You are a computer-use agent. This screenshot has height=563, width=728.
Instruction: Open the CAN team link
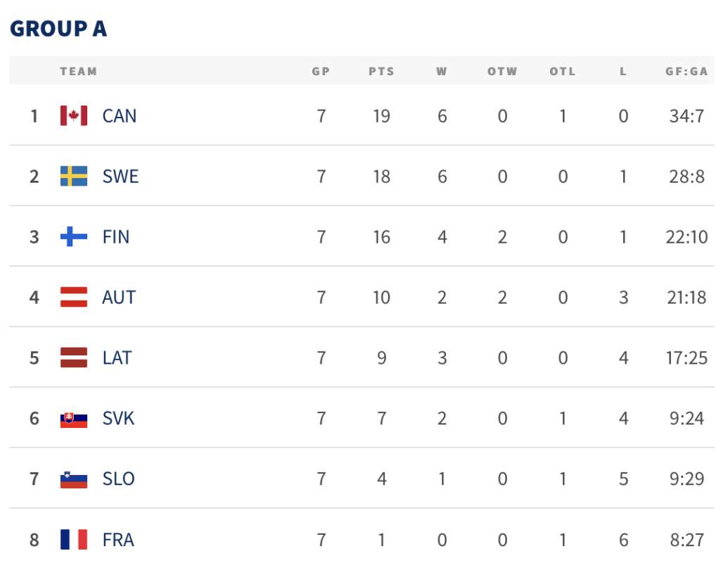click(119, 115)
